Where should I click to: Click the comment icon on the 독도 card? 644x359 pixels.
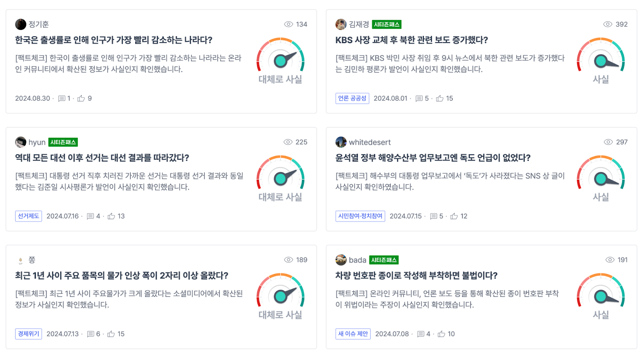point(433,216)
